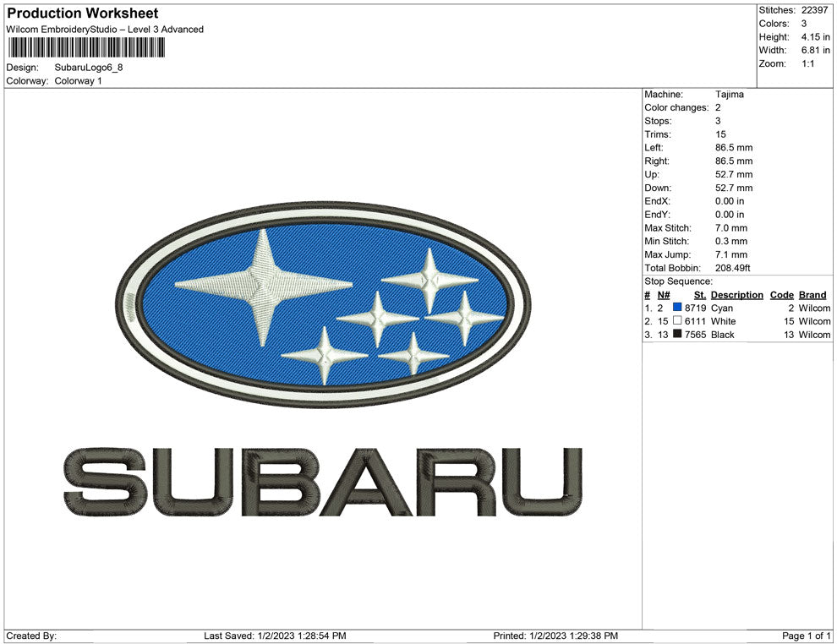Click the Production Worksheet heading

coord(81,13)
